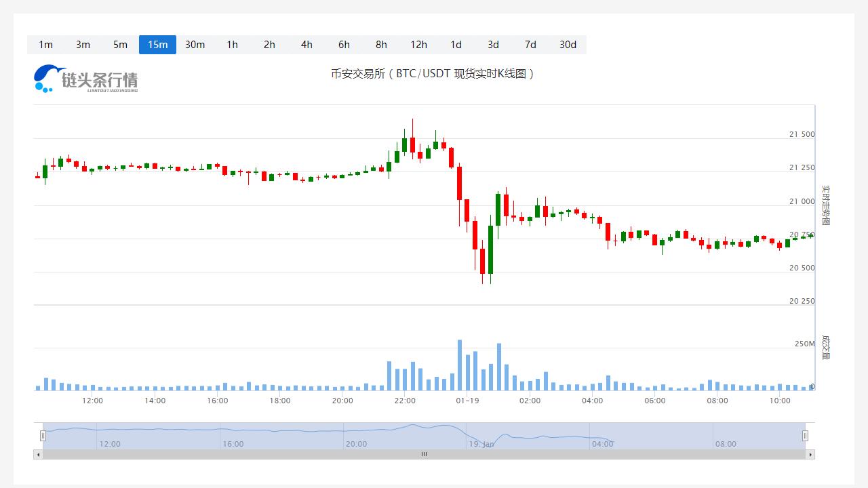Click the horizontal scrollbar thumb grip
The height and width of the screenshot is (488, 868).
pyautogui.click(x=424, y=455)
